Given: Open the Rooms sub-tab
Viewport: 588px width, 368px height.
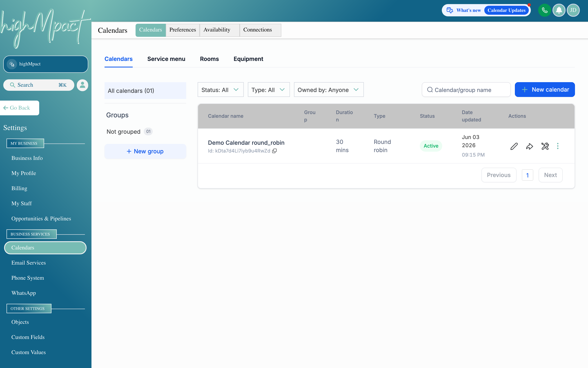Looking at the screenshot, I should tap(209, 59).
